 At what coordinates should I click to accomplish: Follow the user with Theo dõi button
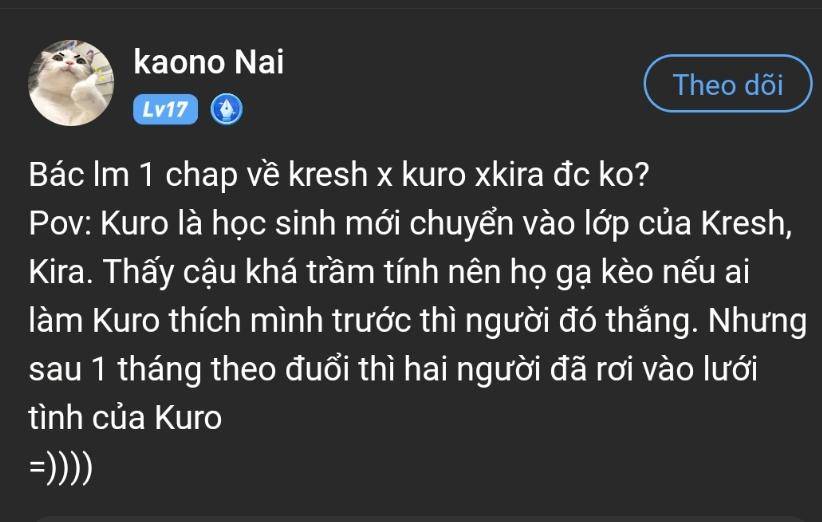(728, 84)
